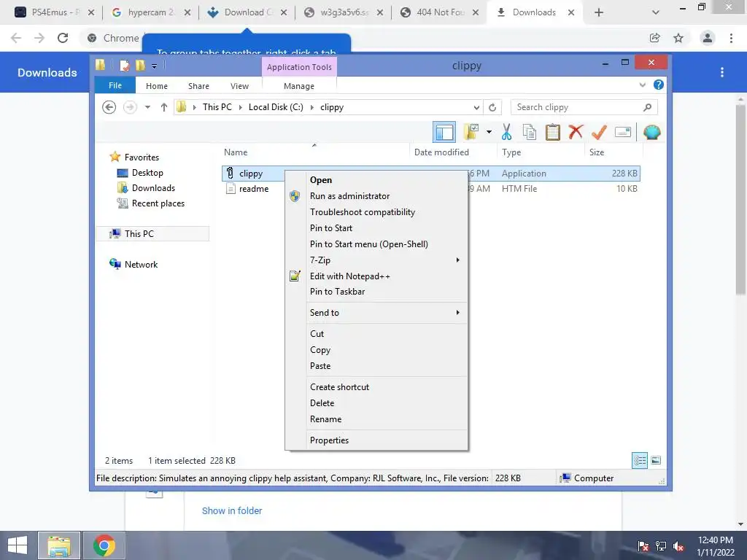Image resolution: width=747 pixels, height=560 pixels.
Task: Click the Classic Shell settings shell icon
Action: coord(651,132)
